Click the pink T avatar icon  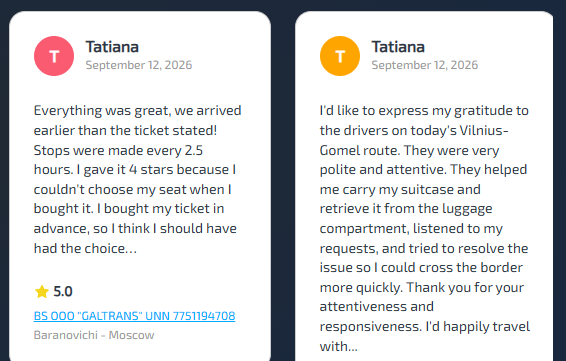coord(54,56)
